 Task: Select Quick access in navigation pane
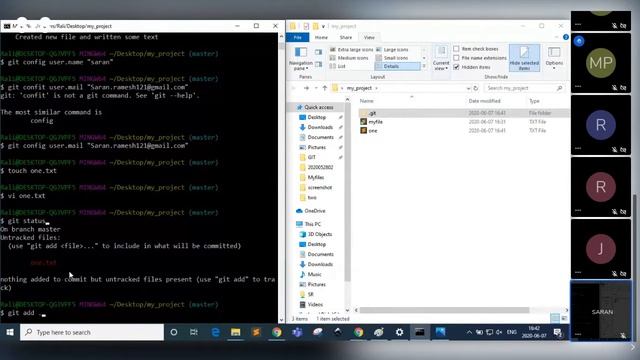(318, 107)
